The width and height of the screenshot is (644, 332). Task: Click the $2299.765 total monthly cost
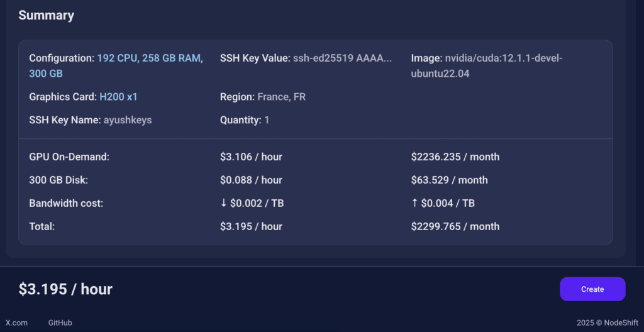coord(455,226)
